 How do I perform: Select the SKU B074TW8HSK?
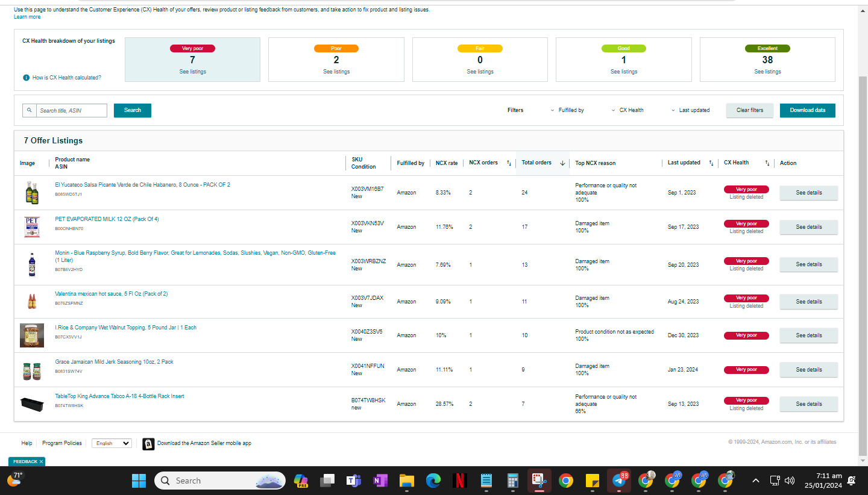coord(368,400)
